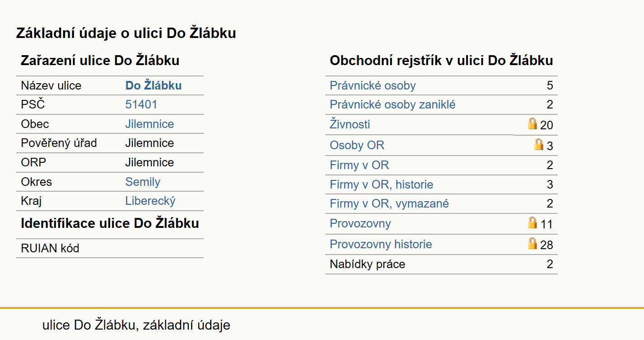
Task: Open the Provozovny historie link
Action: (381, 245)
